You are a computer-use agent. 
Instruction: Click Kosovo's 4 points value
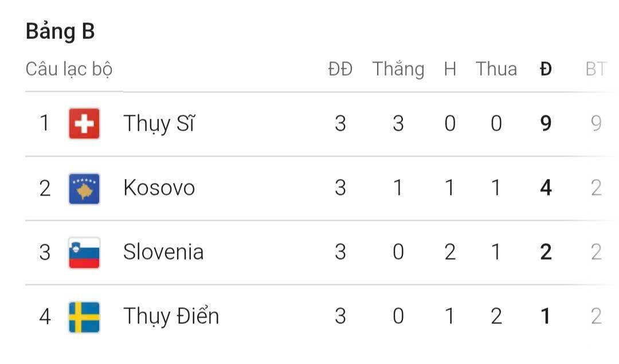tap(546, 188)
